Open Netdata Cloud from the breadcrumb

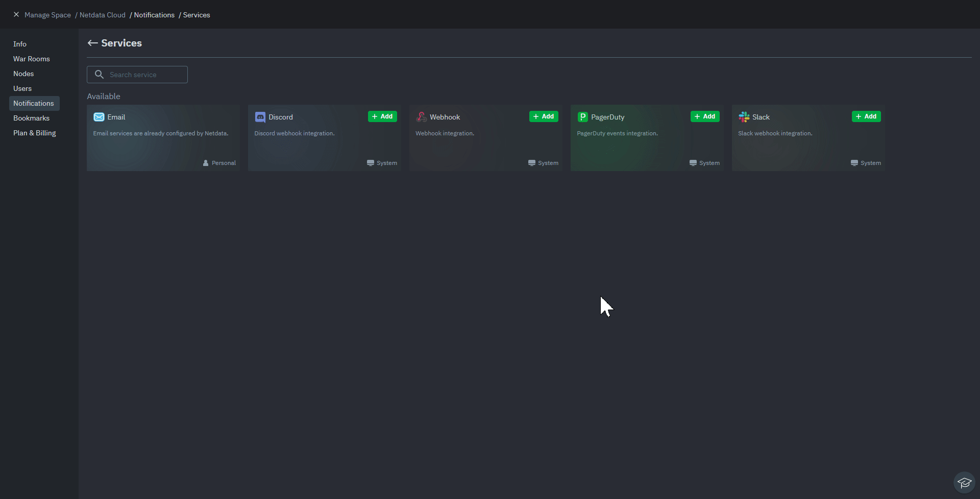(102, 15)
